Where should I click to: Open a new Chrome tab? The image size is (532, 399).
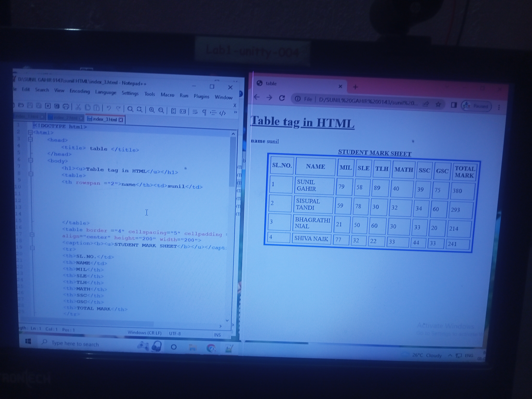pyautogui.click(x=355, y=87)
